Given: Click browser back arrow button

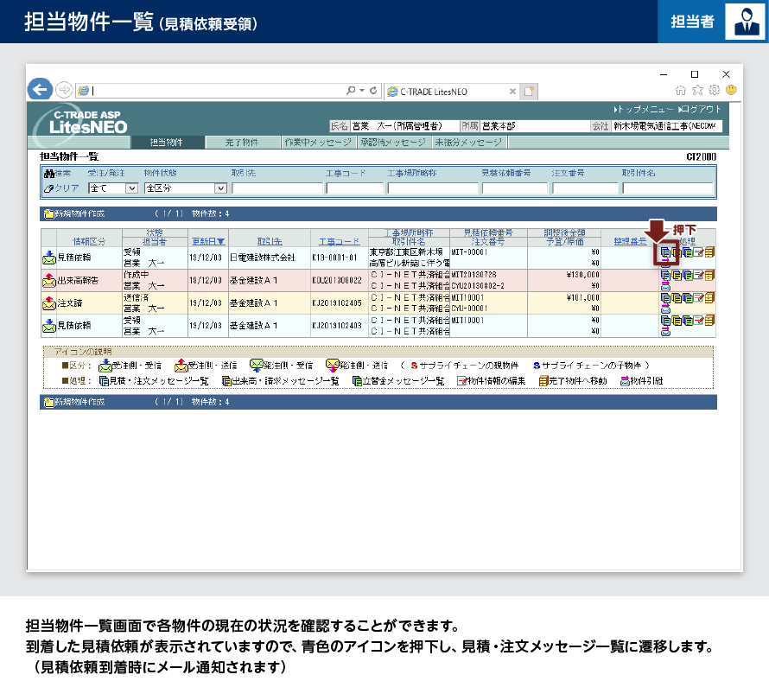Looking at the screenshot, I should (40, 90).
